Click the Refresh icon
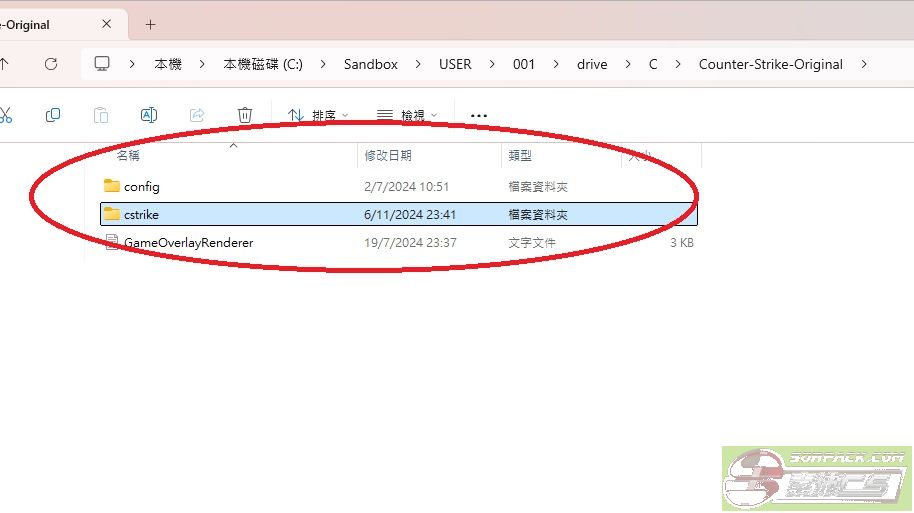 click(x=51, y=64)
